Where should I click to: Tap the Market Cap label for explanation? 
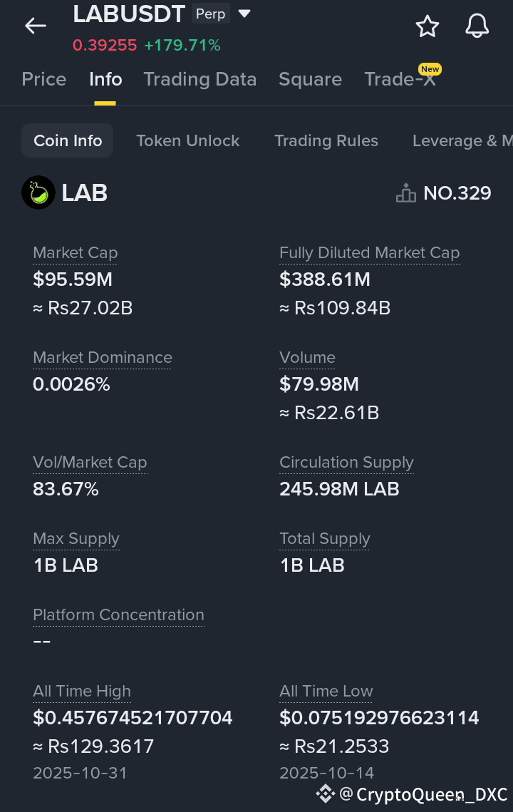click(76, 253)
